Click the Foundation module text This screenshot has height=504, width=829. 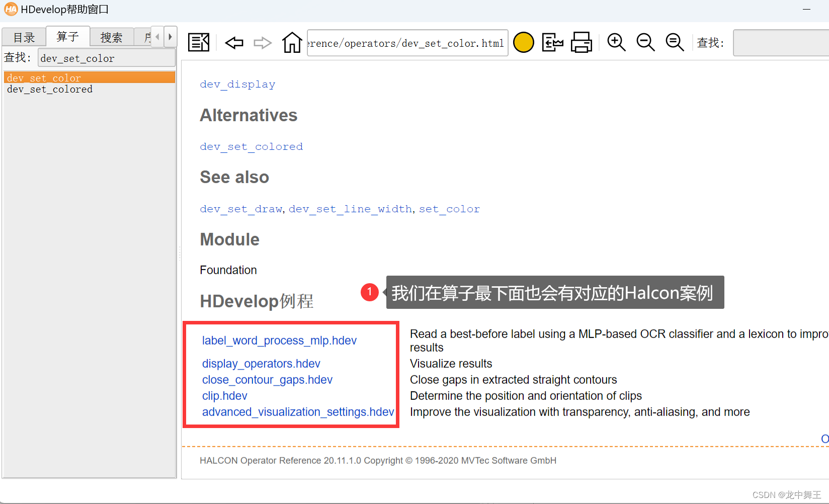click(228, 270)
